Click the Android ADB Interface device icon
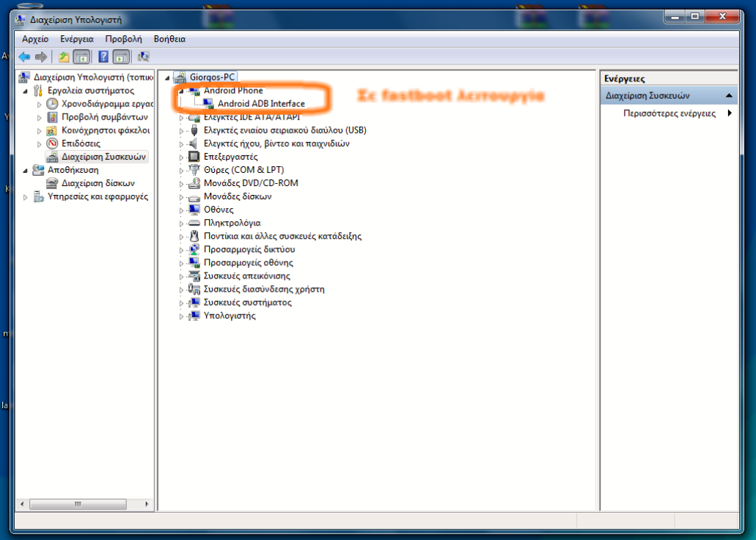This screenshot has width=756, height=540. click(x=208, y=103)
